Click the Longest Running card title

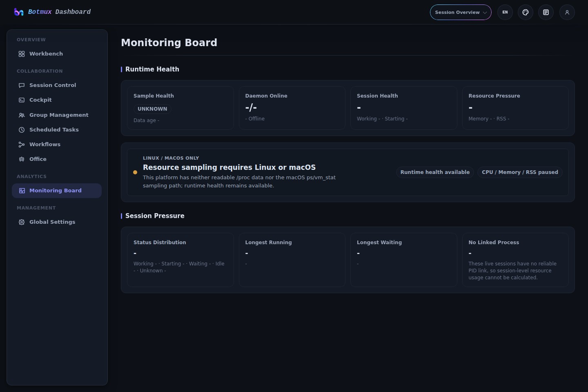[268, 243]
